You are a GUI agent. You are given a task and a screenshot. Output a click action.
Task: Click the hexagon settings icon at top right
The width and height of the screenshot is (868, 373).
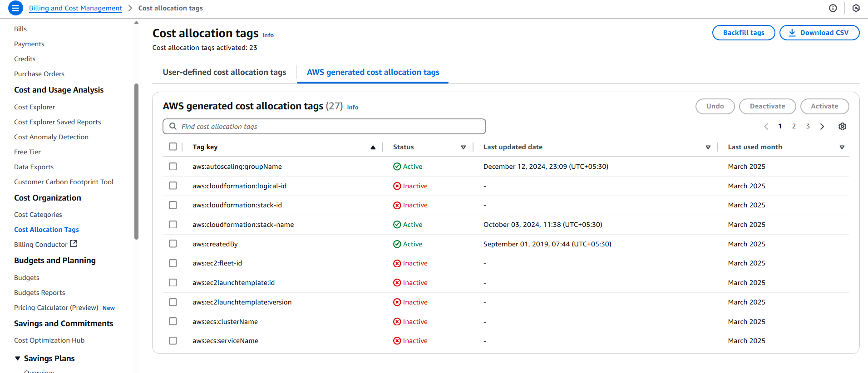click(856, 8)
